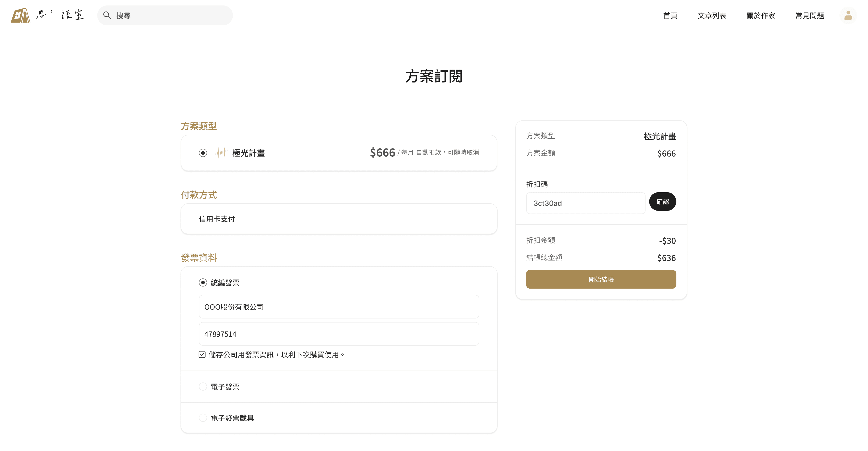The width and height of the screenshot is (868, 451).
Task: Click the tax ID field 47897514
Action: point(339,334)
